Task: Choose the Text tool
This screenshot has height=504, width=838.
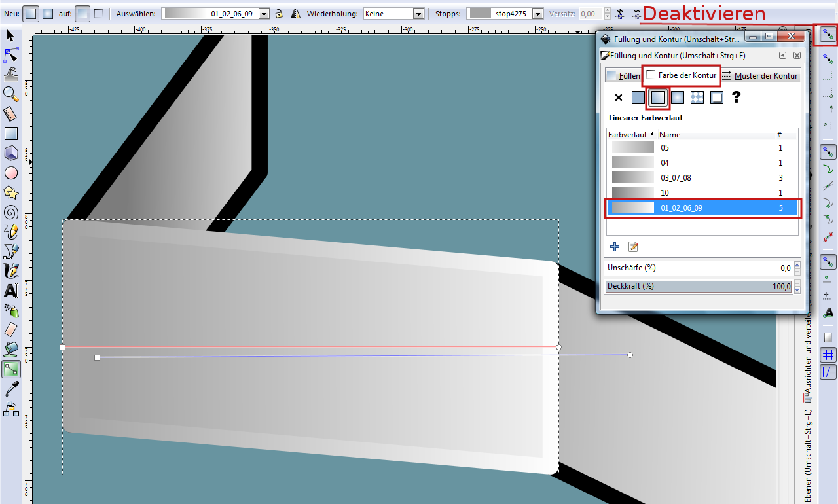Action: click(x=10, y=291)
